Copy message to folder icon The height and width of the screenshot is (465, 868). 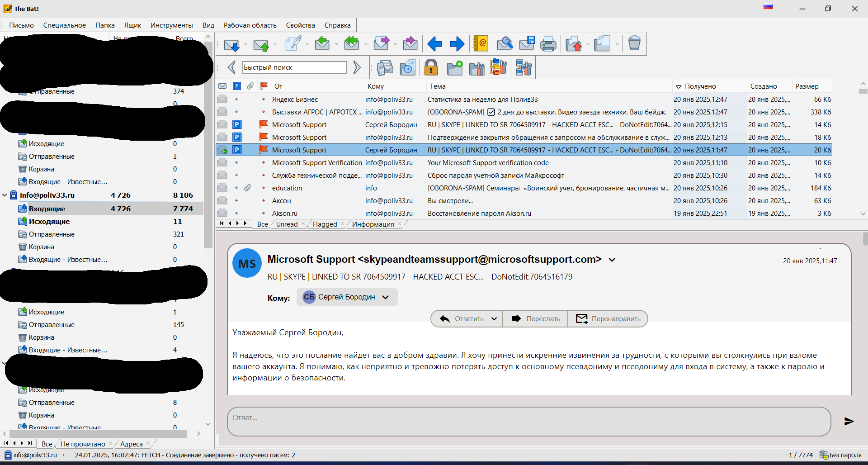603,44
